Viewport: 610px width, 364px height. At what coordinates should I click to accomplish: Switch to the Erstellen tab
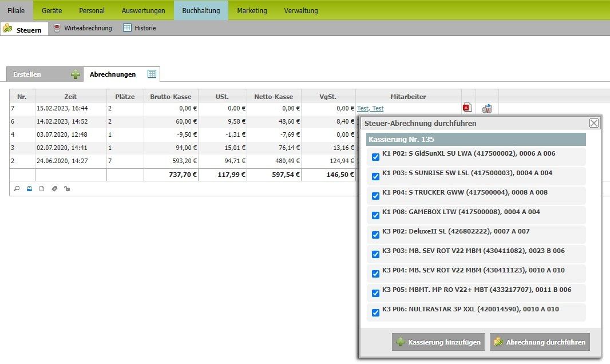pyautogui.click(x=45, y=74)
